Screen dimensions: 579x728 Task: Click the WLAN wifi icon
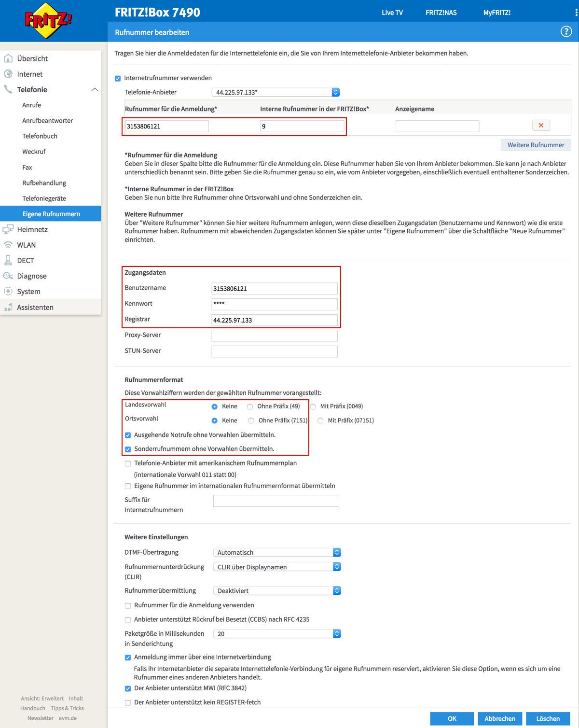(x=8, y=245)
